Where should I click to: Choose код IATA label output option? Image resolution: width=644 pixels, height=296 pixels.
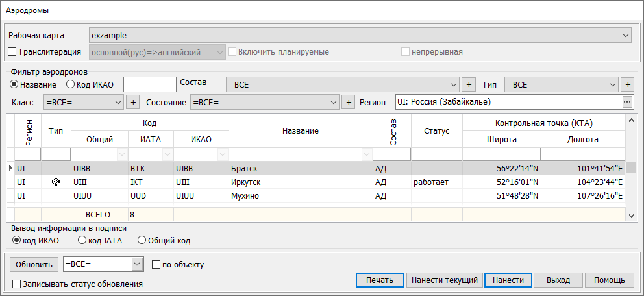82,241
